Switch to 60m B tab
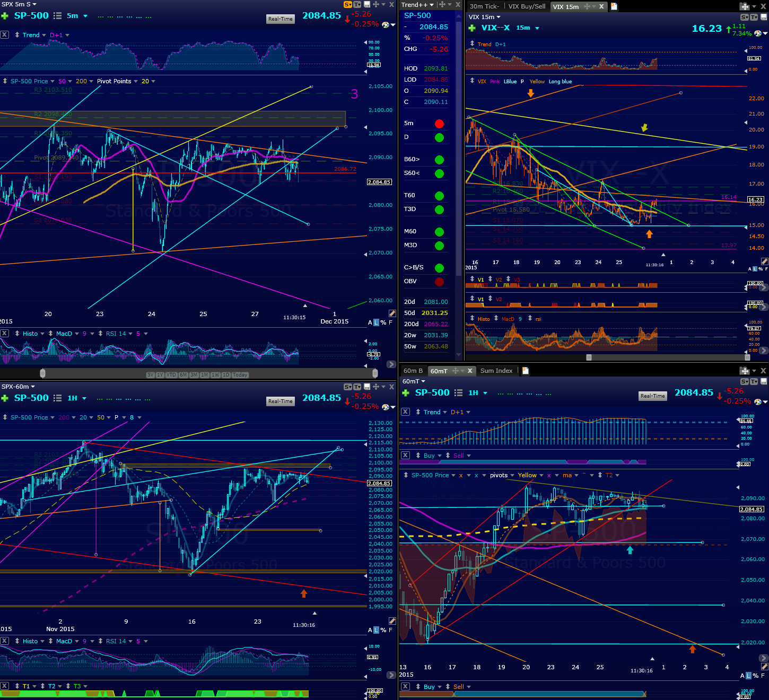Screen dimensions: 769x700 pyautogui.click(x=413, y=371)
